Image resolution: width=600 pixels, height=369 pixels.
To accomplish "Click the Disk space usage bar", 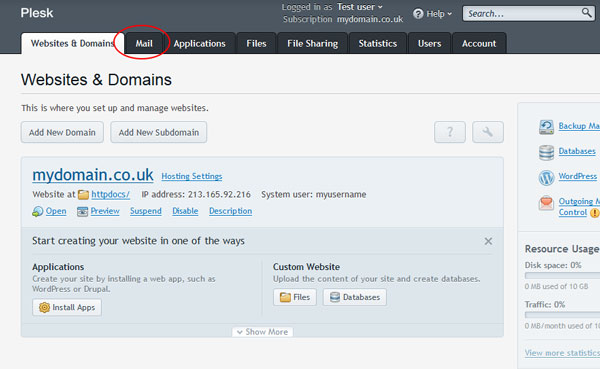I will click(562, 276).
